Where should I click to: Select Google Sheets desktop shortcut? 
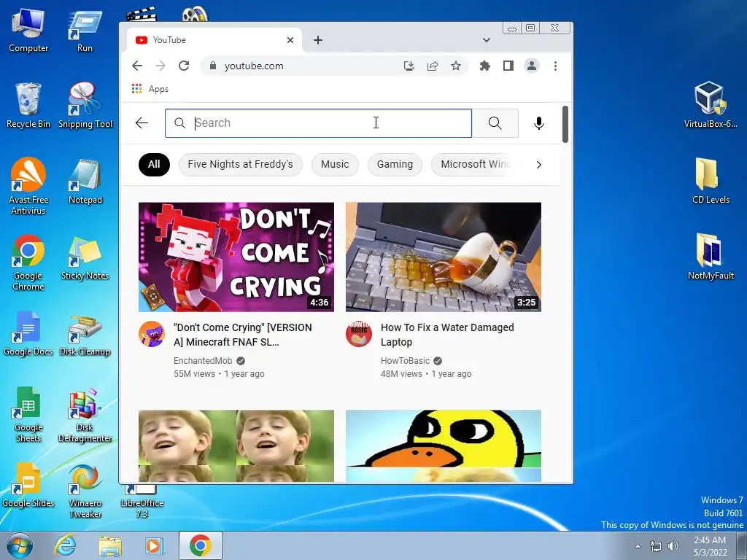pyautogui.click(x=28, y=414)
